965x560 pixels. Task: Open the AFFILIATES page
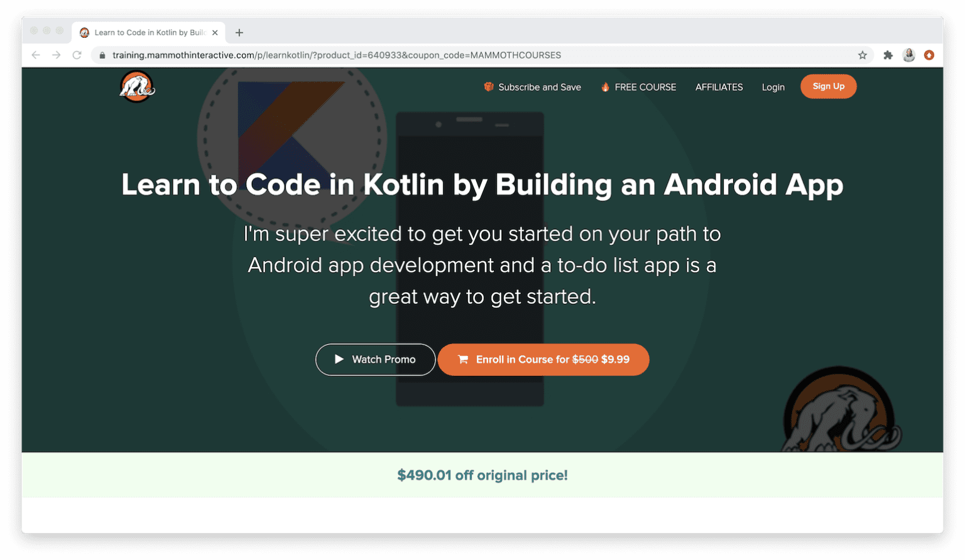tap(719, 87)
